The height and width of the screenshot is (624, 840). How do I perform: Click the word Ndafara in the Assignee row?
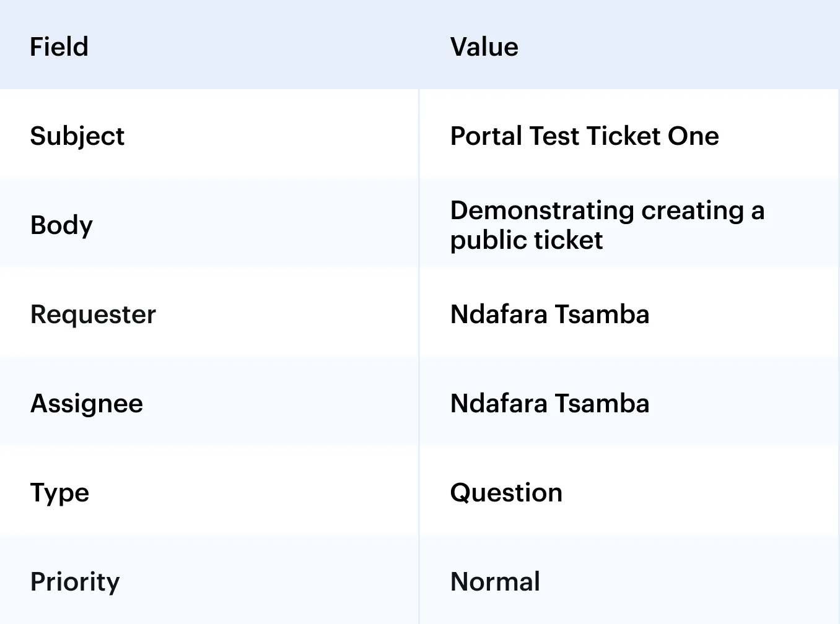499,404
